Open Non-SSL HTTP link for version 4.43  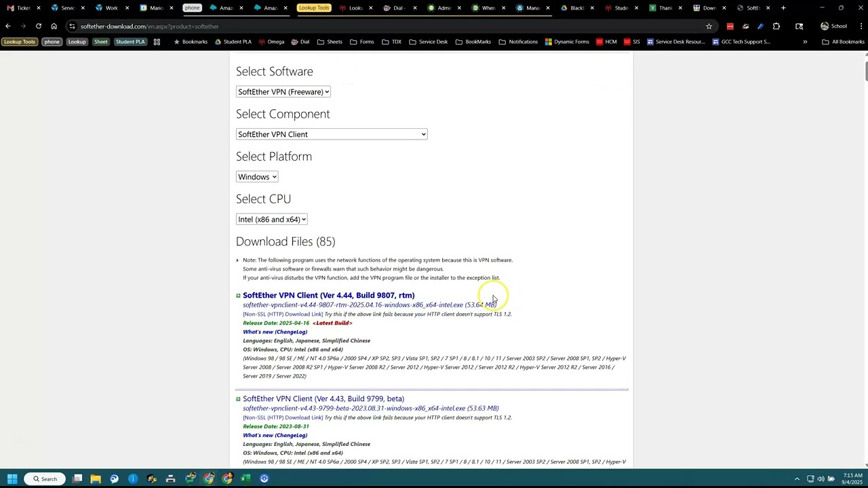[283, 418]
